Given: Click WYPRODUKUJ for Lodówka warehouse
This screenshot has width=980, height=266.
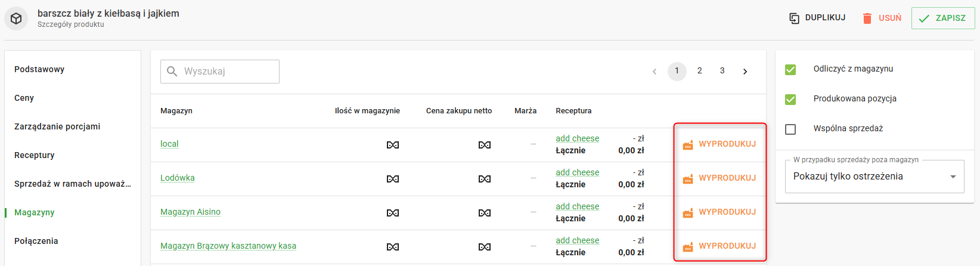Looking at the screenshot, I should 720,178.
